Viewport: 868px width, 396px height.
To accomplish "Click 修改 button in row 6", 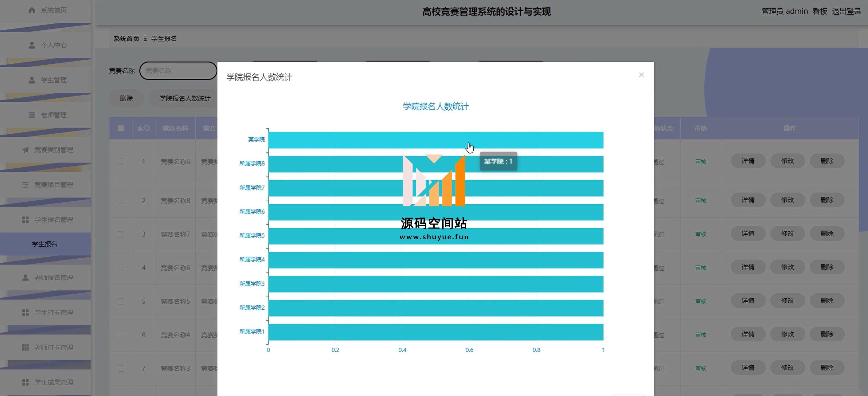I will click(x=788, y=334).
